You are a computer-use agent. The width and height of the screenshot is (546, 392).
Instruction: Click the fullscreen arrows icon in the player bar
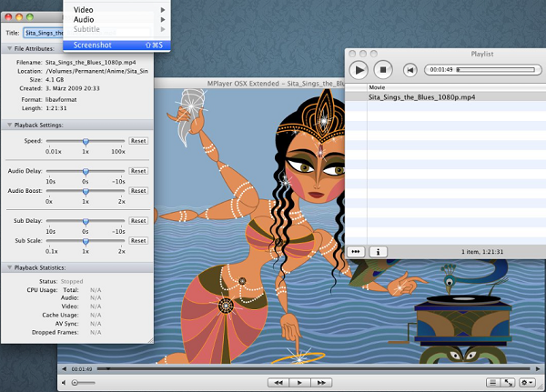click(x=509, y=383)
